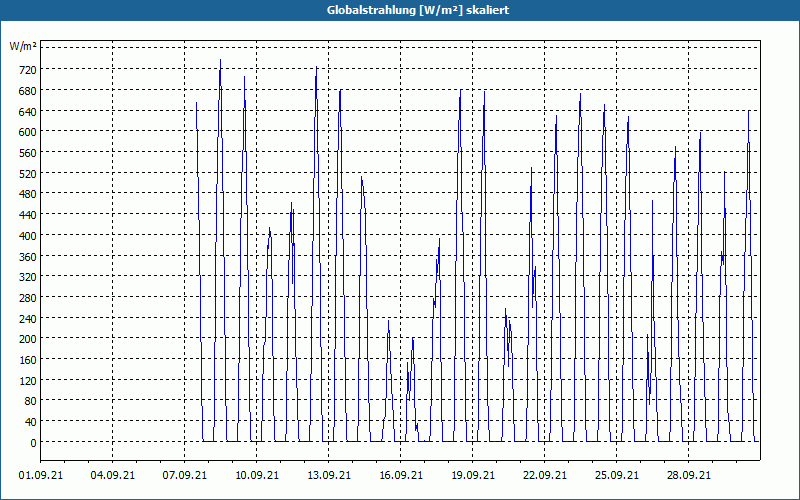The height and width of the screenshot is (500, 800).
Task: Click the 720 y-axis value
Action: pos(28,70)
